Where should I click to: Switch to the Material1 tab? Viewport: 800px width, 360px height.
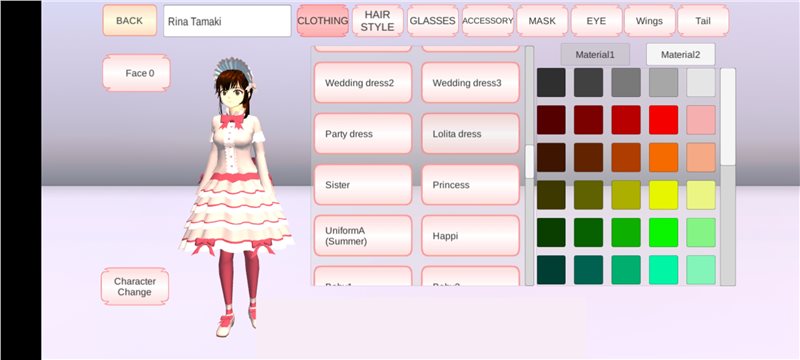[595, 55]
